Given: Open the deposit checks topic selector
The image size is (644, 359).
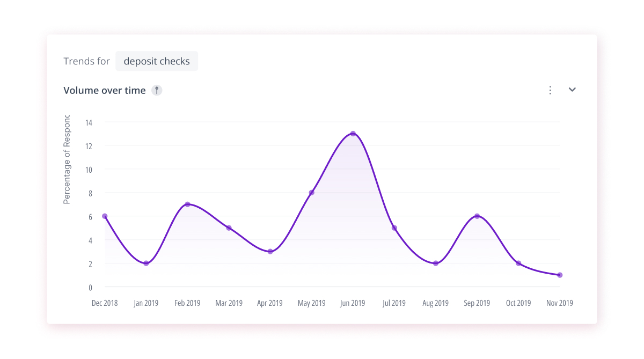Looking at the screenshot, I should (157, 61).
